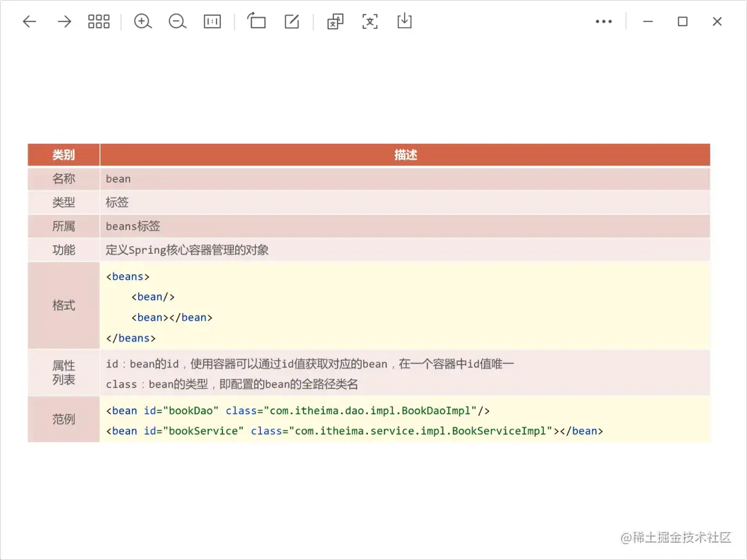Viewport: 747px width, 560px height.
Task: Click the <bean></bean> line
Action: coord(172,317)
